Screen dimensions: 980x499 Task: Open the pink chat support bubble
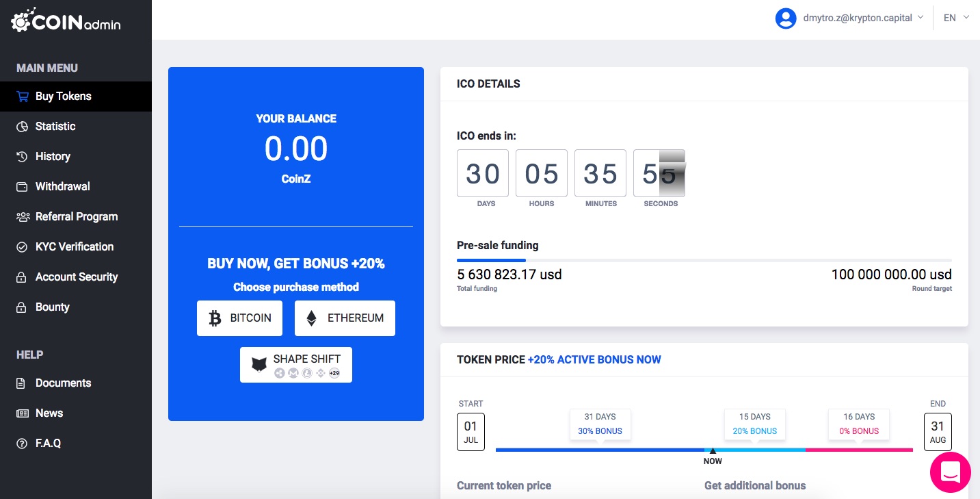click(951, 472)
